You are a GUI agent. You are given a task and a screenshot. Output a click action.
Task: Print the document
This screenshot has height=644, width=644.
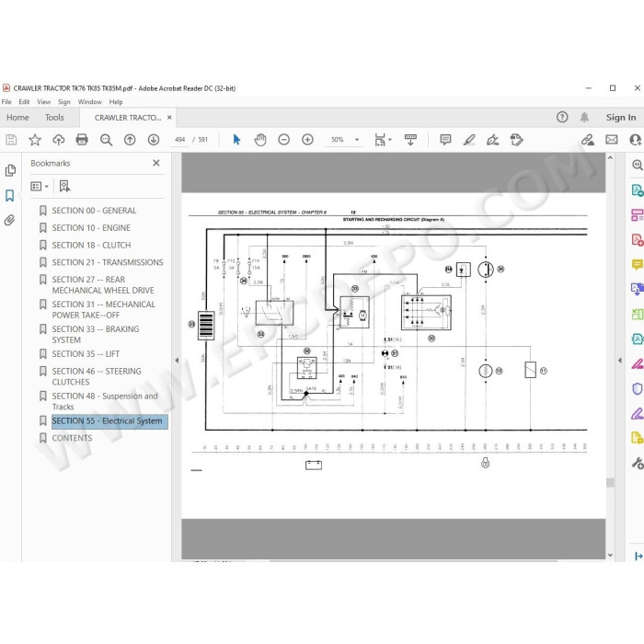click(82, 140)
